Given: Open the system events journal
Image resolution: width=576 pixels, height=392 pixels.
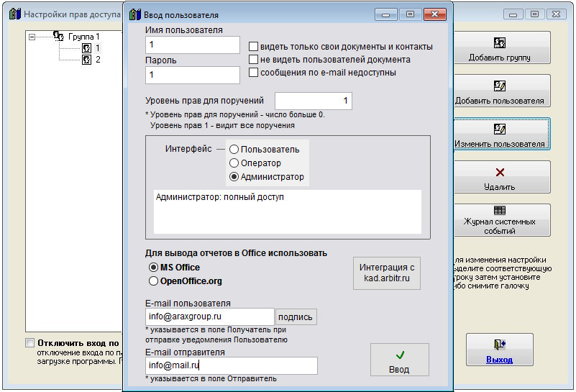Looking at the screenshot, I should click(502, 220).
